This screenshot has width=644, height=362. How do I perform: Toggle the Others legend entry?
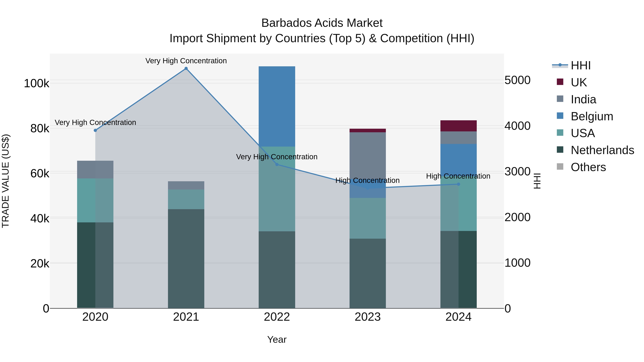(x=581, y=167)
